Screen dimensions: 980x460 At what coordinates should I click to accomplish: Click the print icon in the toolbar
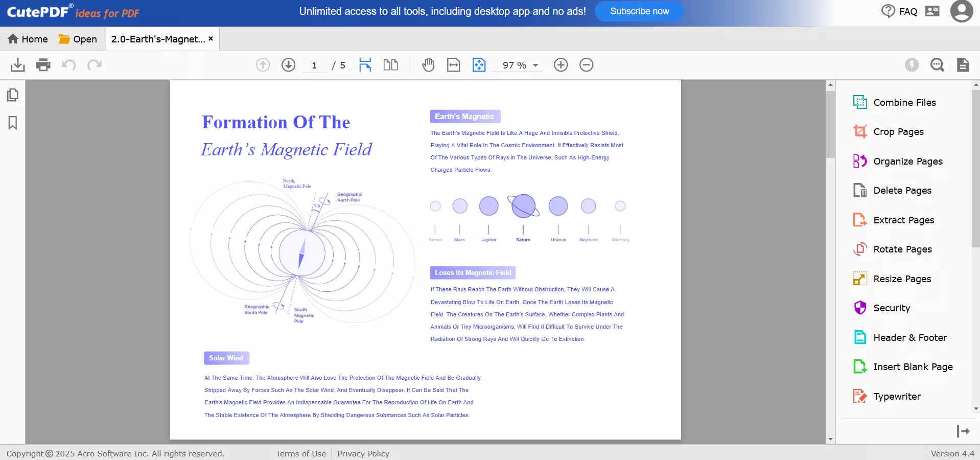click(x=43, y=65)
